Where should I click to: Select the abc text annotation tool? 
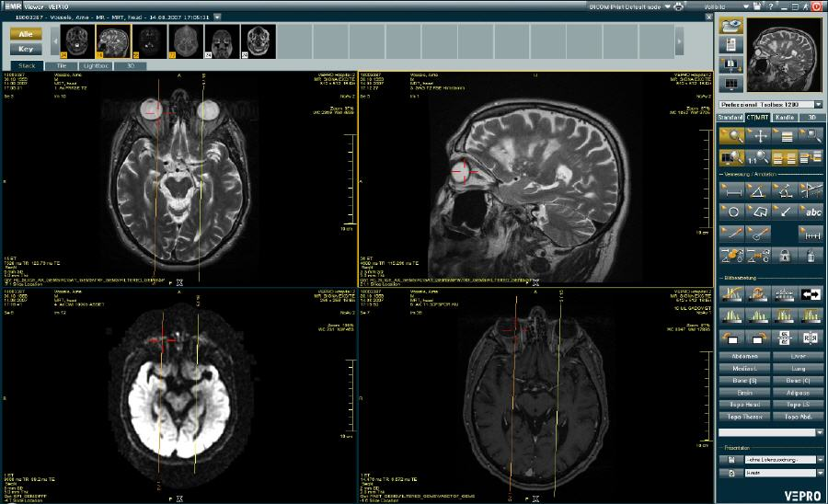[811, 212]
